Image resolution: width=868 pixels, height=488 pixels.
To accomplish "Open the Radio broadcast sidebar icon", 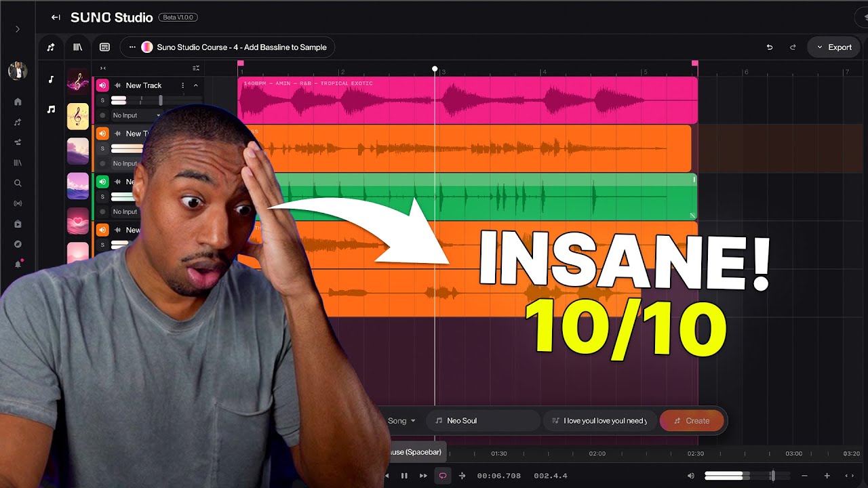I will click(18, 203).
